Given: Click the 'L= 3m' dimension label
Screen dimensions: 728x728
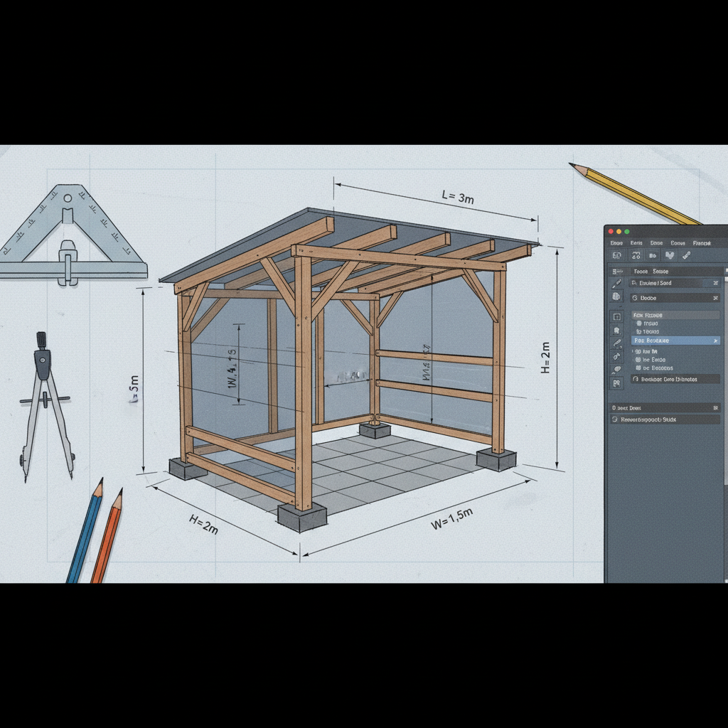Looking at the screenshot, I should click(x=457, y=197).
